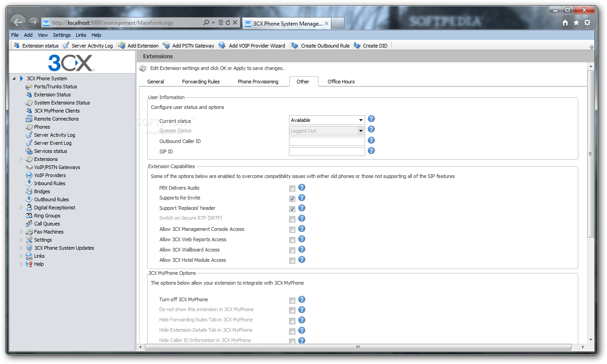Check Turn off 3CX MyPhone
The height and width of the screenshot is (364, 607).
tap(292, 300)
